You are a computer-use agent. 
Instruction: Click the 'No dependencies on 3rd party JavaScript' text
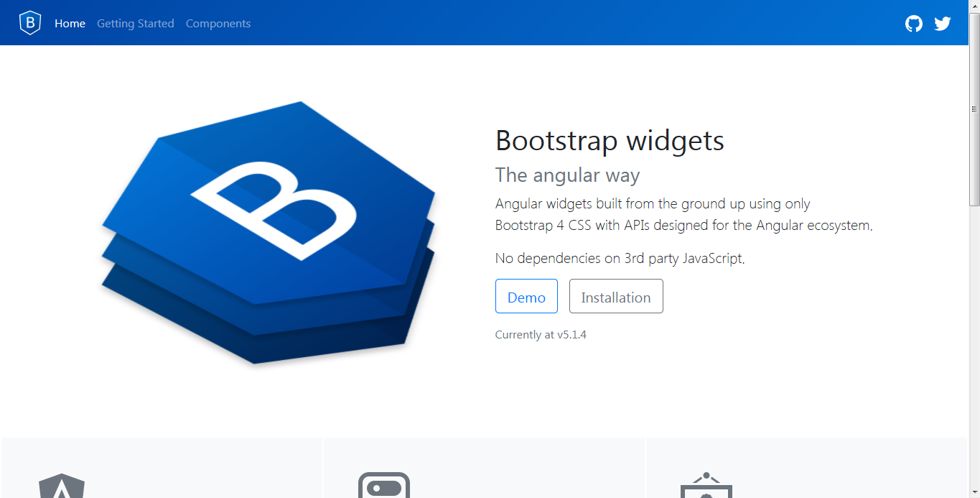[619, 258]
